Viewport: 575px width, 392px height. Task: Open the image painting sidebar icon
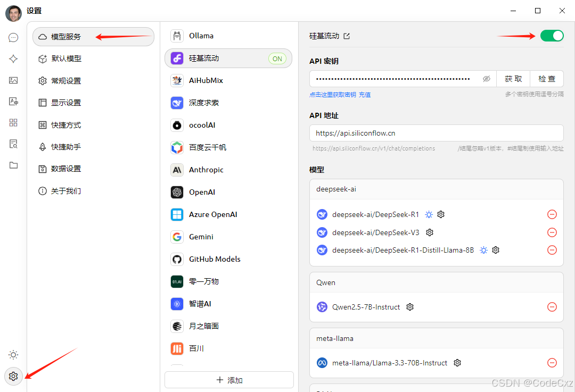coord(13,80)
